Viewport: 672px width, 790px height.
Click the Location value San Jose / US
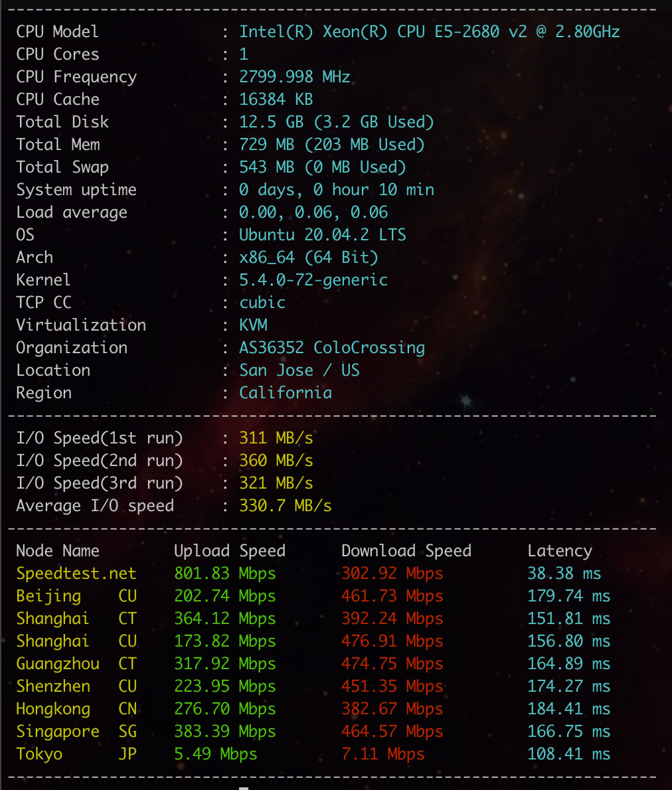pyautogui.click(x=299, y=370)
